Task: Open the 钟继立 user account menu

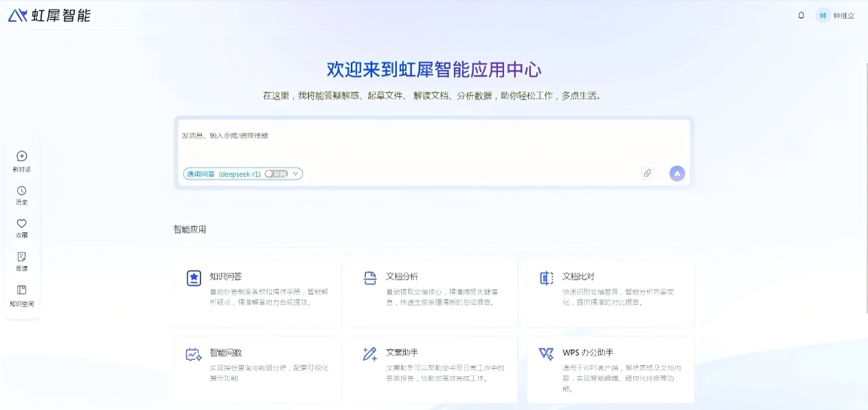Action: (x=835, y=15)
